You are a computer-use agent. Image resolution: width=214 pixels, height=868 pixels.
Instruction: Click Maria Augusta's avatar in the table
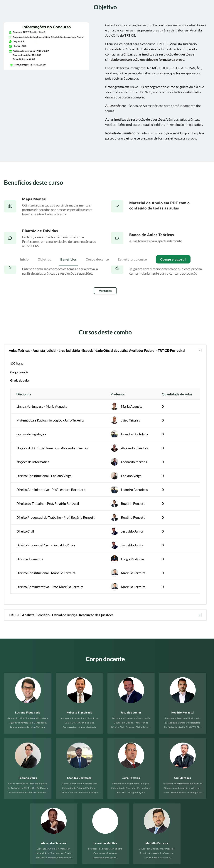coord(114,406)
